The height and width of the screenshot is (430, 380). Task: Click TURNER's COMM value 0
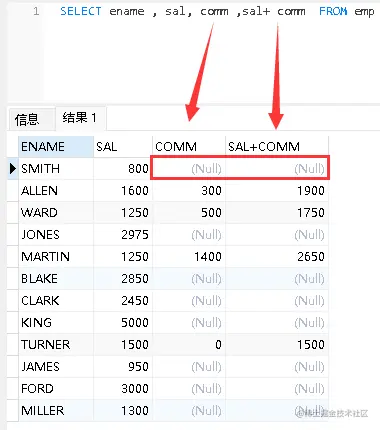point(218,345)
